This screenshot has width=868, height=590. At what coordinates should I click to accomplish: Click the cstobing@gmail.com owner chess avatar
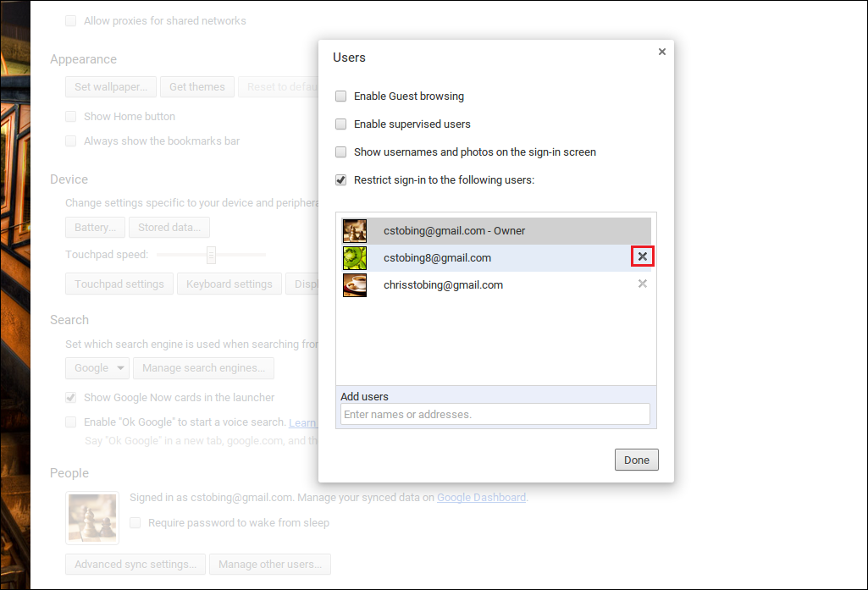(354, 231)
